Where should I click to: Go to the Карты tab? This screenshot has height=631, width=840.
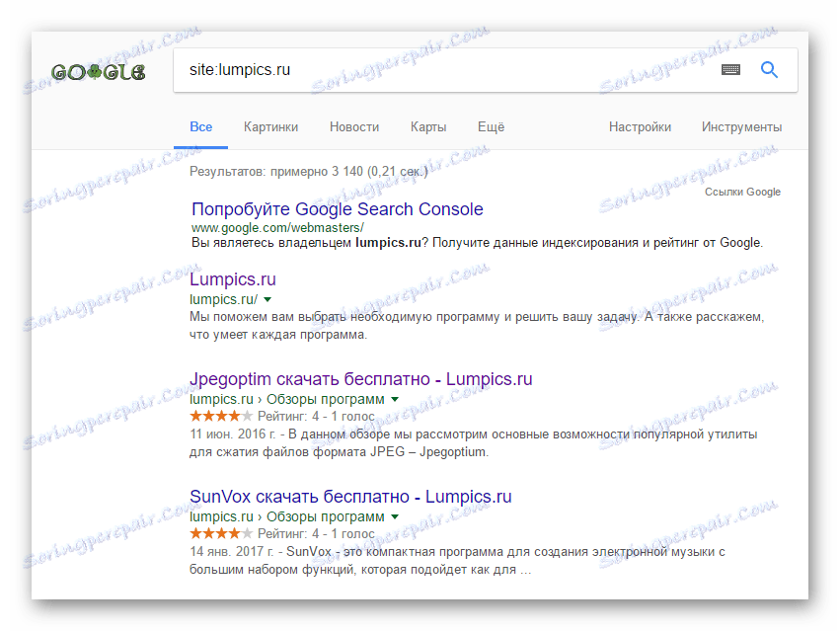(x=428, y=127)
